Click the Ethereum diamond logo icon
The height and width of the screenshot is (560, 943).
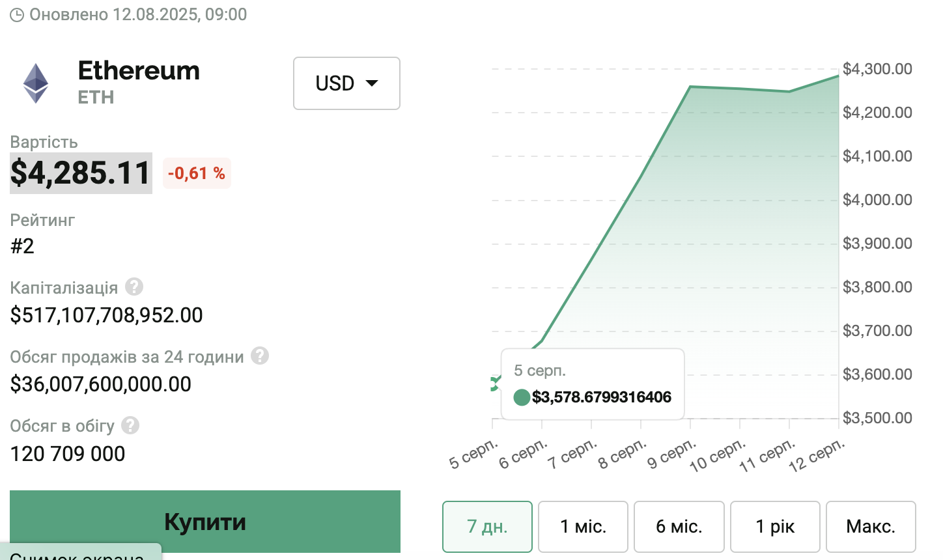tap(36, 83)
